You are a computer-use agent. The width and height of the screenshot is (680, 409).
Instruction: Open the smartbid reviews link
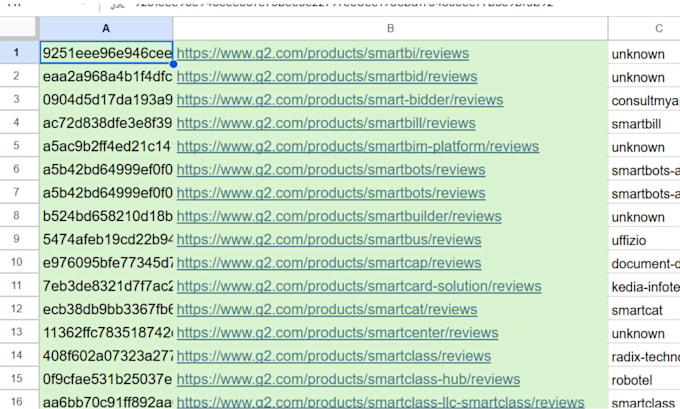[327, 77]
